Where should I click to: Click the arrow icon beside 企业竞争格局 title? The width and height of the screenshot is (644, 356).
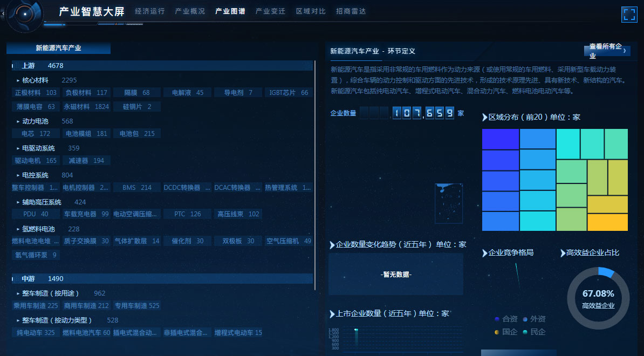pyautogui.click(x=484, y=252)
